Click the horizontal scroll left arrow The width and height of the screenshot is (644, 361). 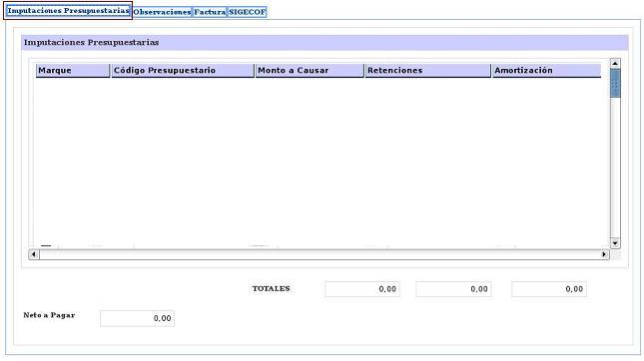point(34,254)
